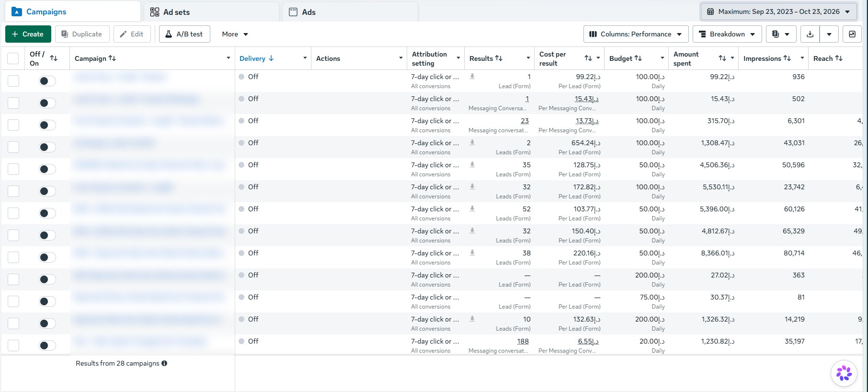Switch to the Ad sets tab
Image resolution: width=868 pixels, height=392 pixels.
(x=211, y=12)
